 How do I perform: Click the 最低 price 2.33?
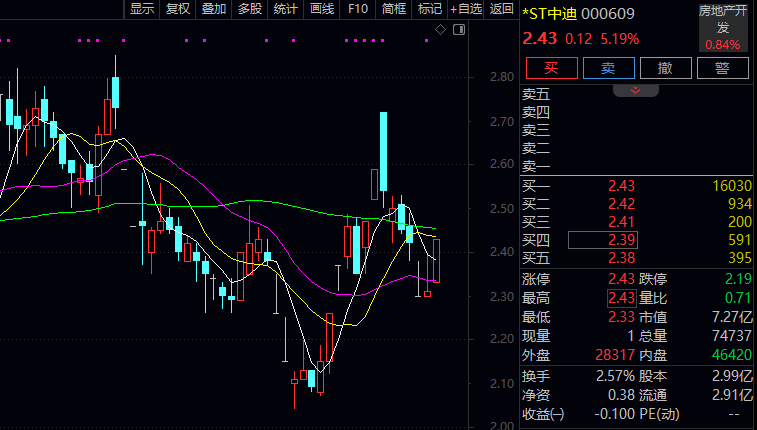click(x=621, y=317)
